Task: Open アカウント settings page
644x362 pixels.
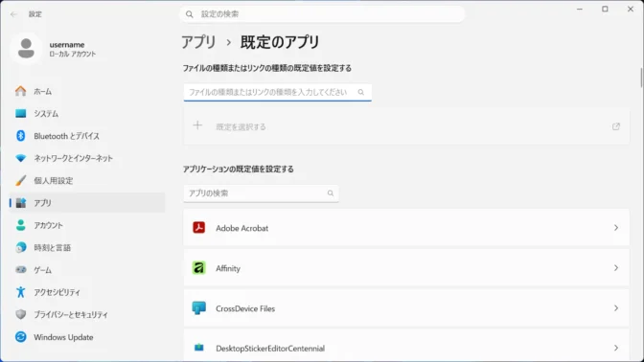Action: coord(87,225)
